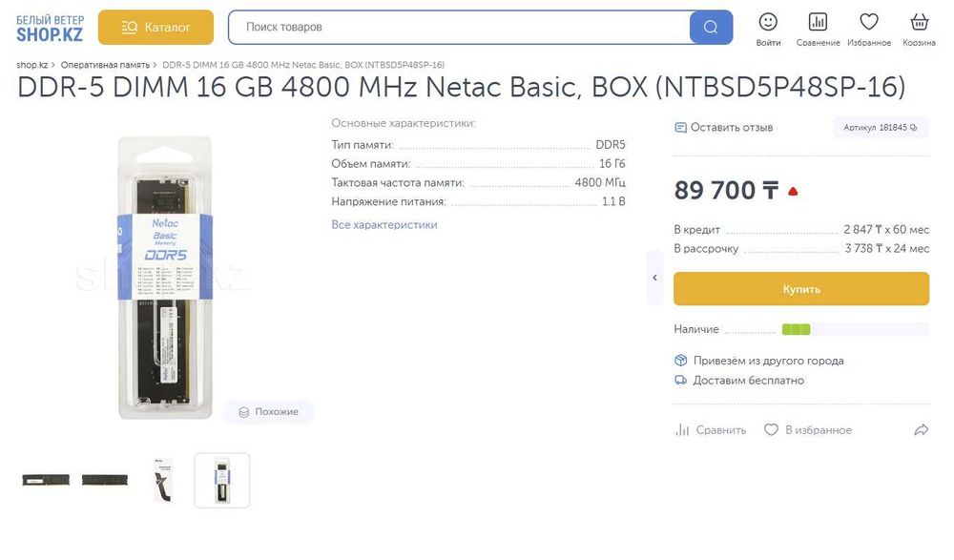954x560 pixels.
Task: Click the product name breadcrumb item
Action: 303,65
